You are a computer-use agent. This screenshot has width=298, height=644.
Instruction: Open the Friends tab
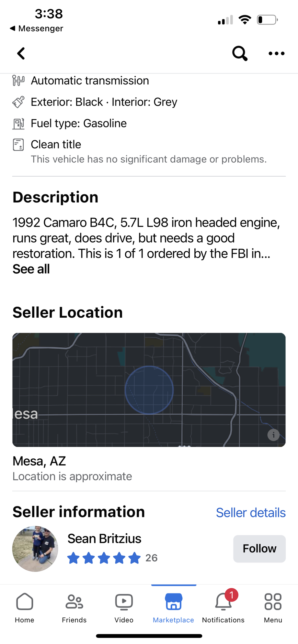[x=74, y=607]
